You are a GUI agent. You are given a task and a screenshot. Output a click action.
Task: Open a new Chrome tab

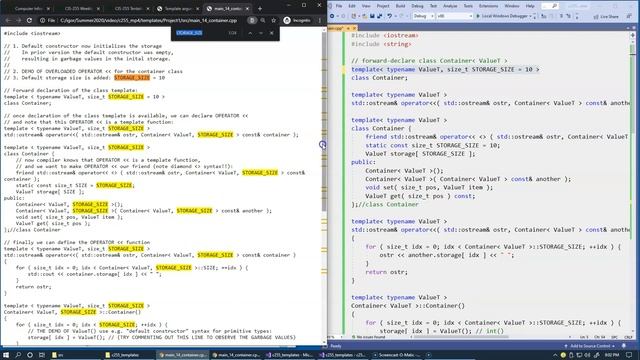pos(260,9)
